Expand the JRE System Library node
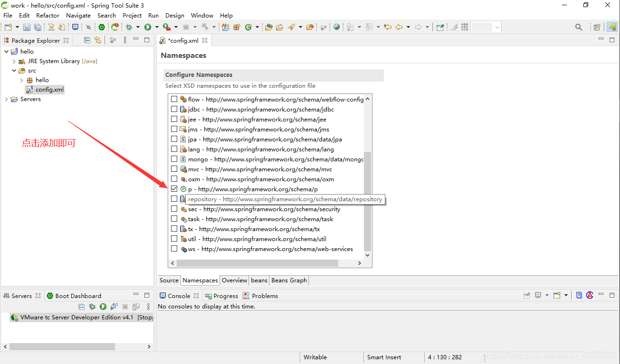This screenshot has height=364, width=620. coord(14,61)
